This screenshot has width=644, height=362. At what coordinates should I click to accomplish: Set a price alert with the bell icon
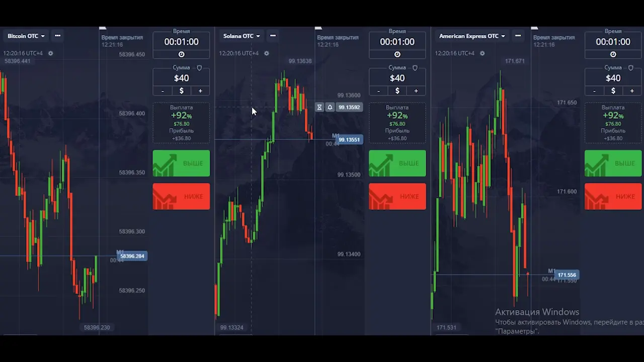tap(330, 107)
